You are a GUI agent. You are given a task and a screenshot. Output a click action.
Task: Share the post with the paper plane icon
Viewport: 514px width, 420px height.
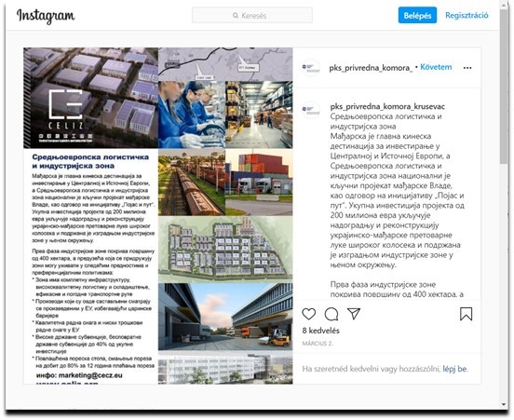354,314
